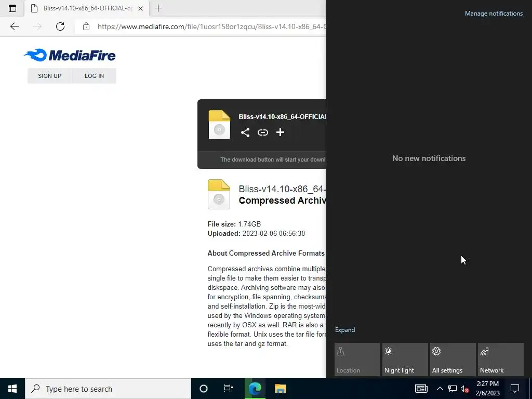Click the Type here to search box
Screen dimensions: 532x399
pyautogui.click(x=108, y=389)
